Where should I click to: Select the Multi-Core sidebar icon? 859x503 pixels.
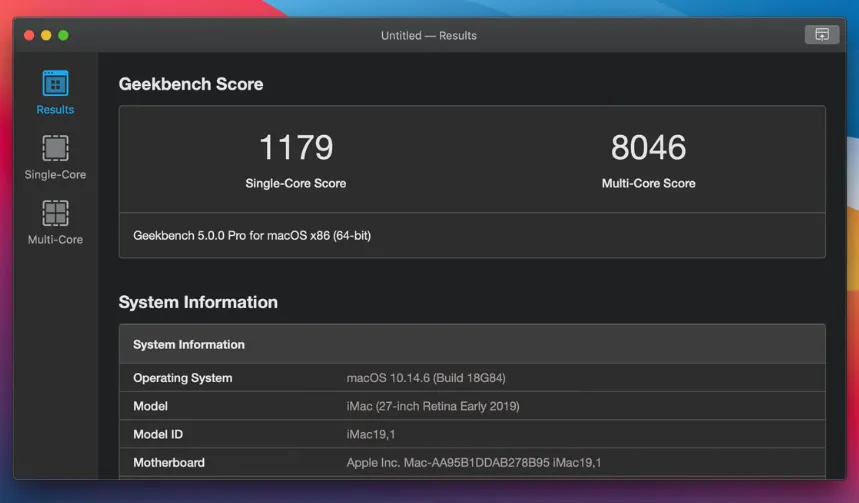click(x=55, y=213)
